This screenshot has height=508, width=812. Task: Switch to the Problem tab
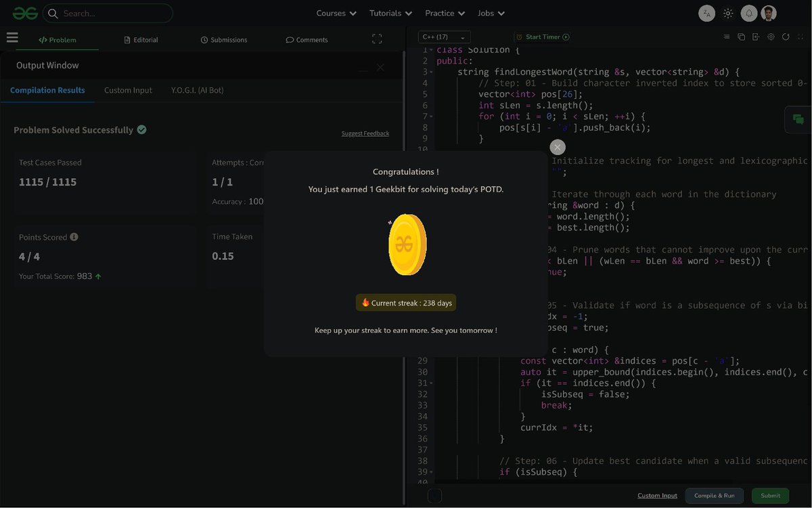pos(58,40)
